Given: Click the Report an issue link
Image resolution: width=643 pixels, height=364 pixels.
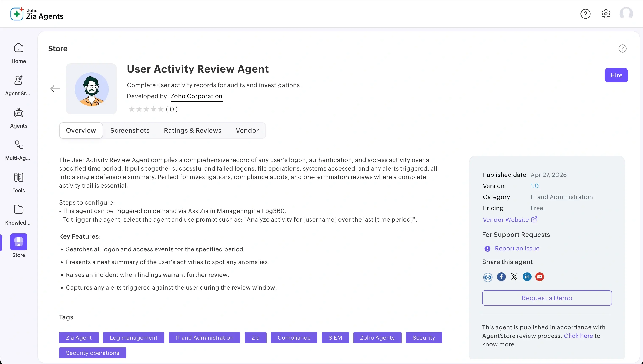Looking at the screenshot, I should click(x=517, y=249).
